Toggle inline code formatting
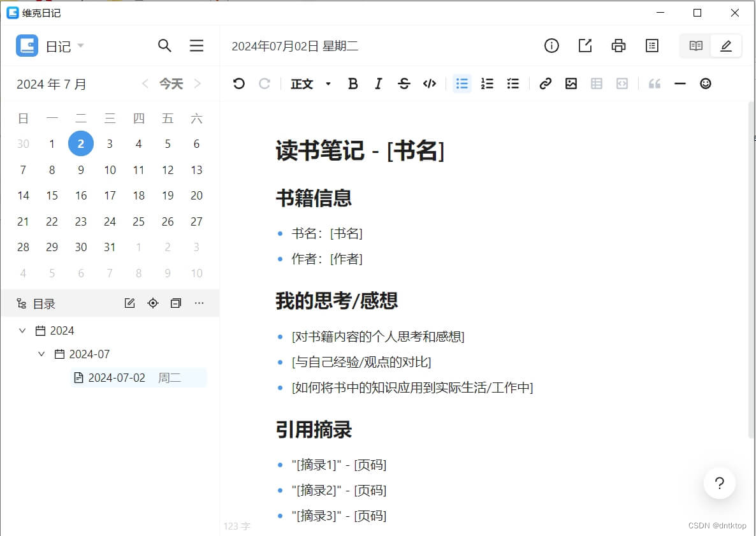This screenshot has height=536, width=756. point(430,84)
